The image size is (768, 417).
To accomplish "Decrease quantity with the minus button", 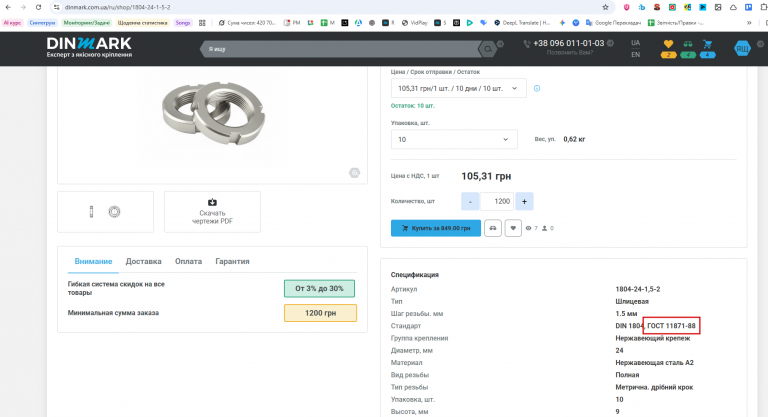I will [470, 201].
